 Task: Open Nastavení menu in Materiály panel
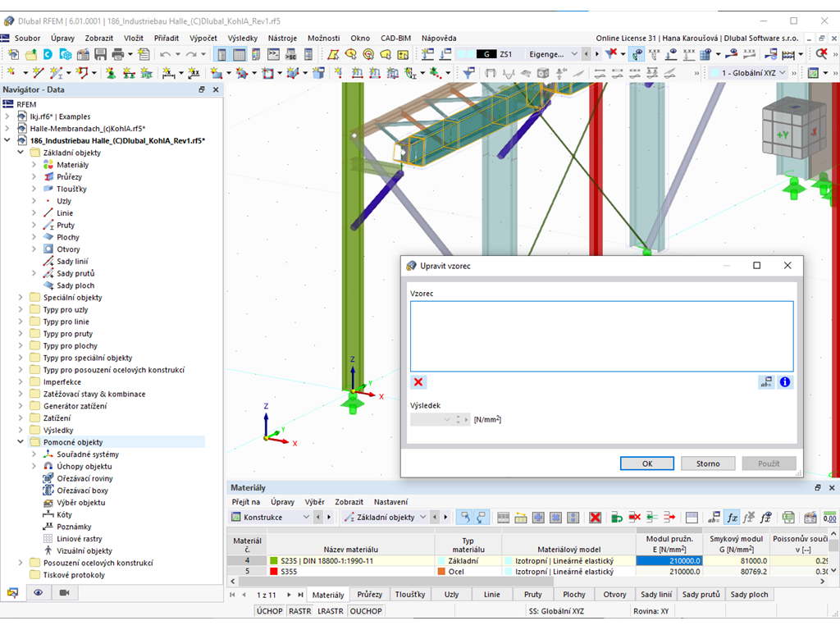[390, 502]
